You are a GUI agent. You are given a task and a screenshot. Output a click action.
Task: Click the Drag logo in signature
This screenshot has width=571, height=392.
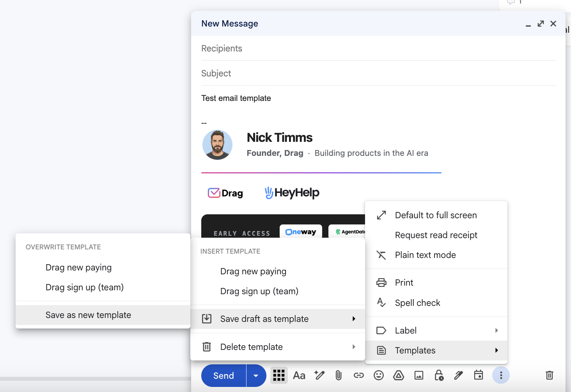click(225, 193)
